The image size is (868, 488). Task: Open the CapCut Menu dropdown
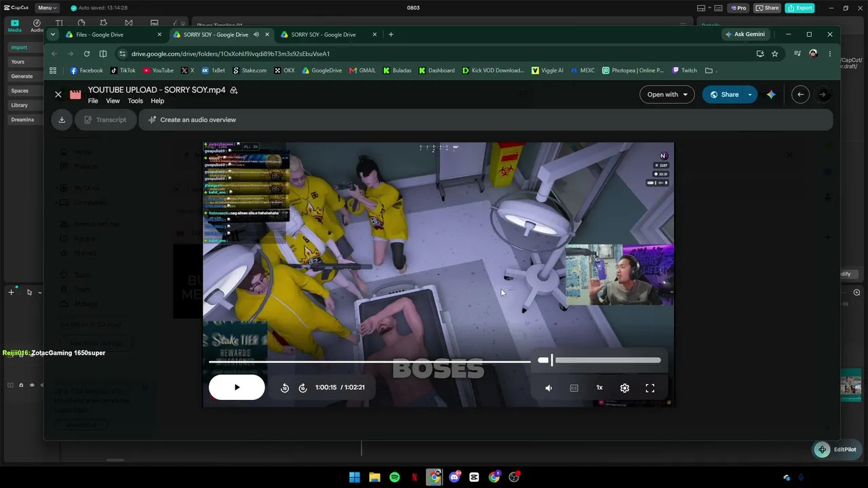(47, 8)
